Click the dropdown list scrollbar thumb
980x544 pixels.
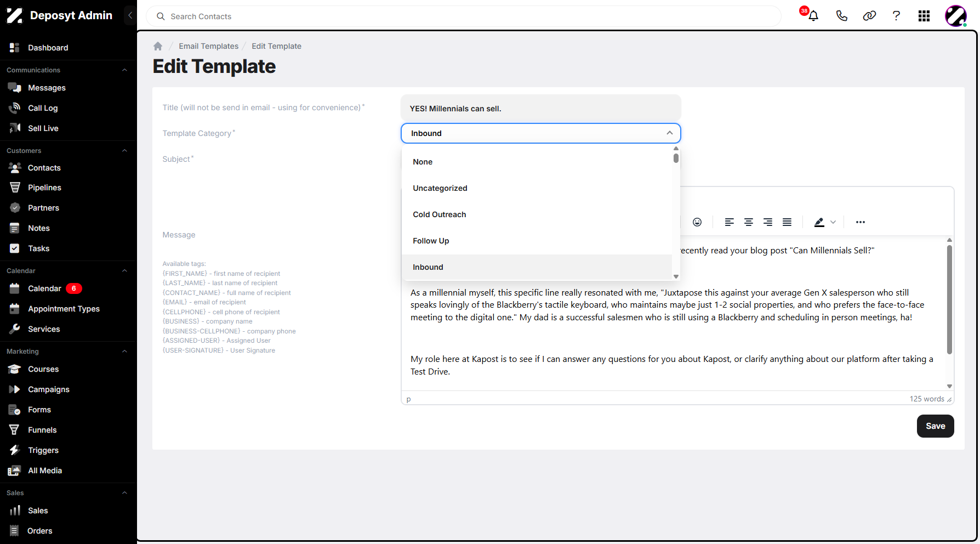click(676, 158)
